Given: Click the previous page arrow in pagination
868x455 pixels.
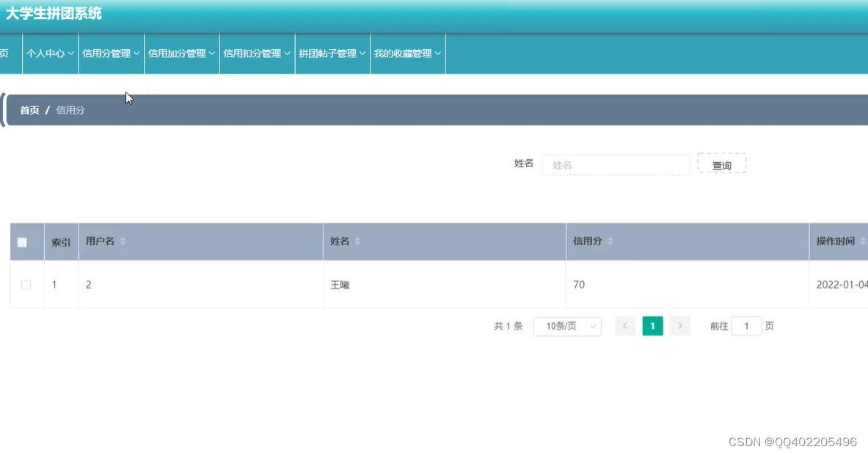Looking at the screenshot, I should point(624,326).
